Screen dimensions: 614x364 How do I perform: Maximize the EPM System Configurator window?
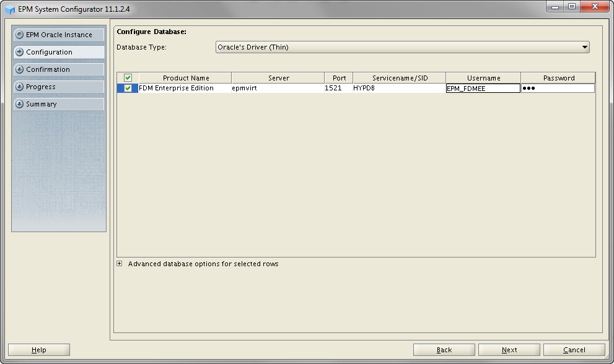[572, 7]
